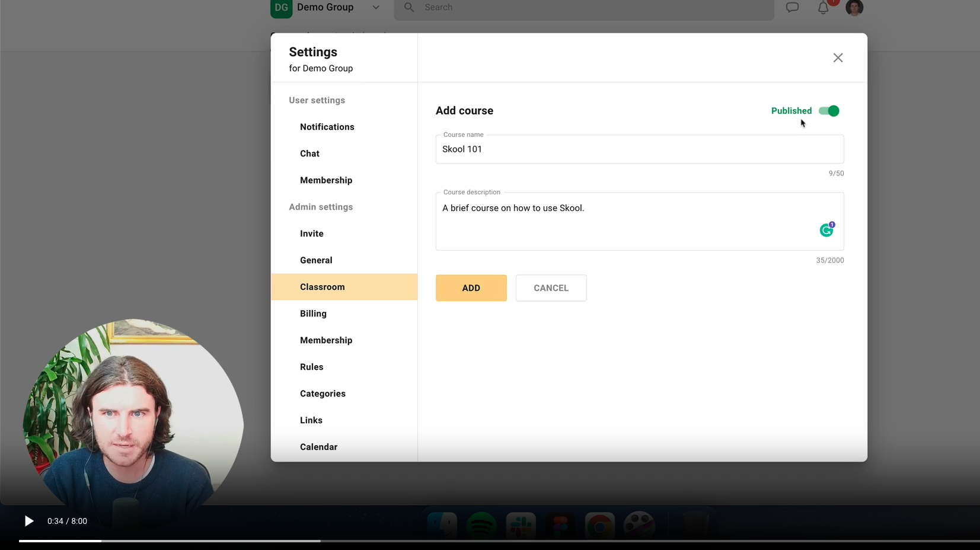Click the Course description text area

pyautogui.click(x=640, y=221)
